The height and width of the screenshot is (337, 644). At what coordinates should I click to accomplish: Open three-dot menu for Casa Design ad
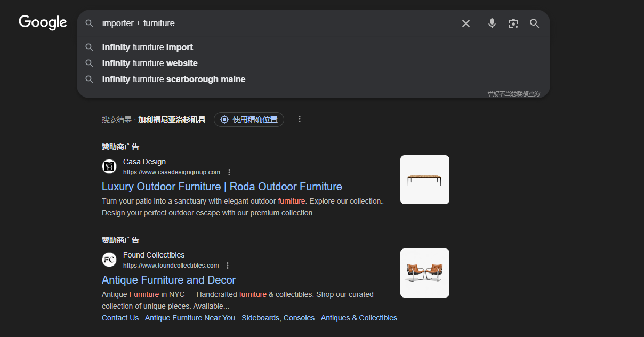tap(229, 172)
